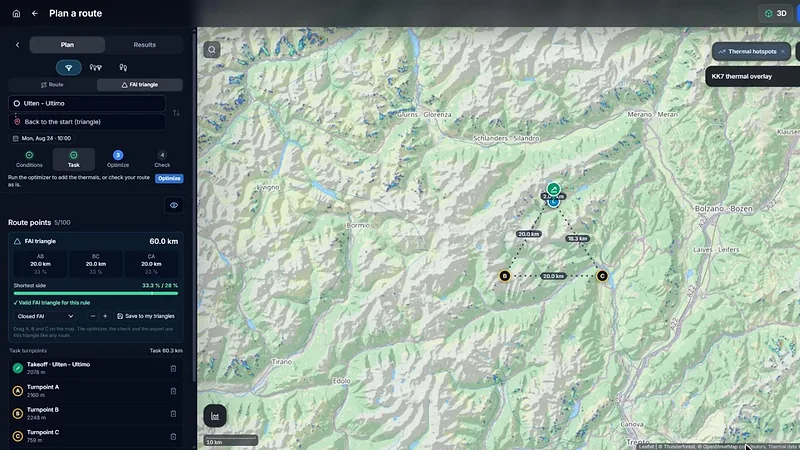Image resolution: width=800 pixels, height=450 pixels.
Task: Click the Merano - Meran map label
Action: coord(653,114)
